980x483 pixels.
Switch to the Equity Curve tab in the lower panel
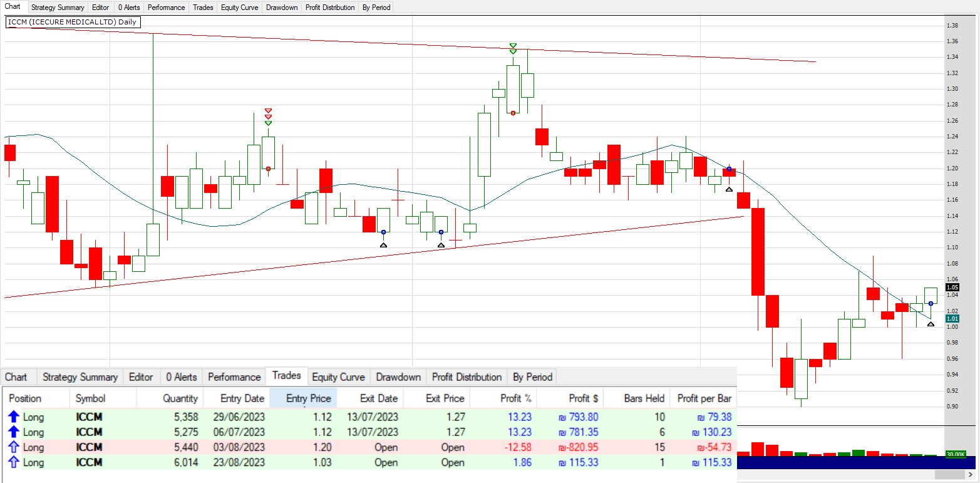click(338, 377)
